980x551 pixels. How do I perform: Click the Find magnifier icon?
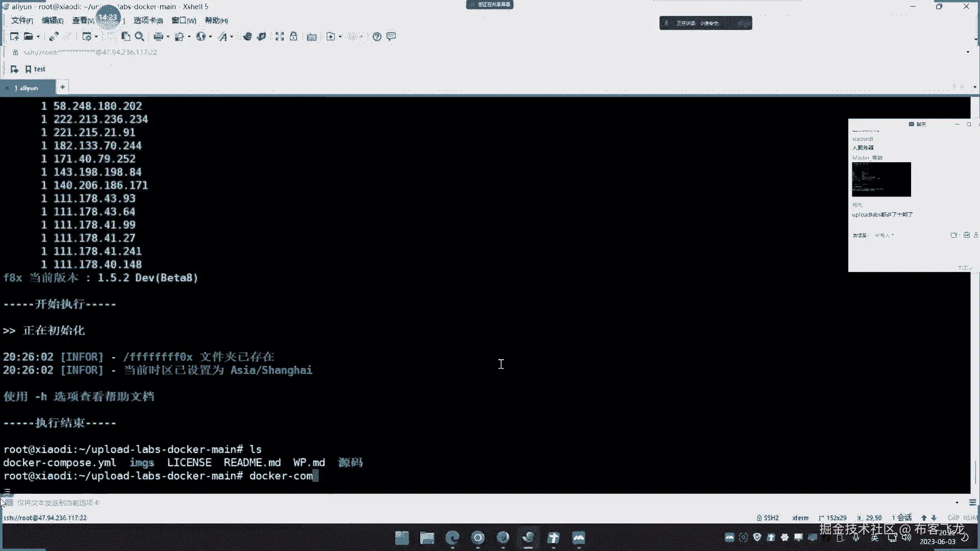coord(139,36)
